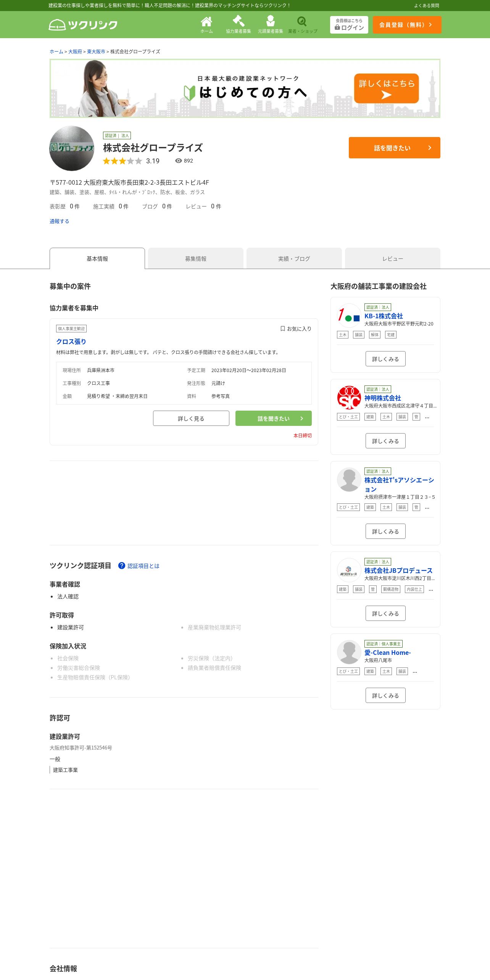
Task: Open the クロス張り job title link
Action: coord(71,342)
